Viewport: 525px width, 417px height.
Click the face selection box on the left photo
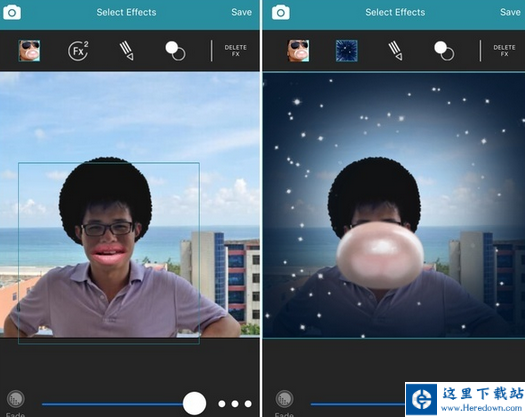(x=109, y=253)
